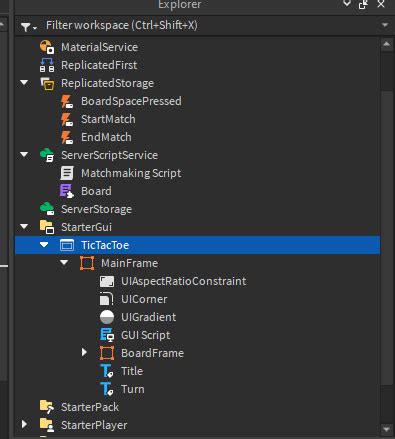Select the StarterPack label

[x=90, y=407]
